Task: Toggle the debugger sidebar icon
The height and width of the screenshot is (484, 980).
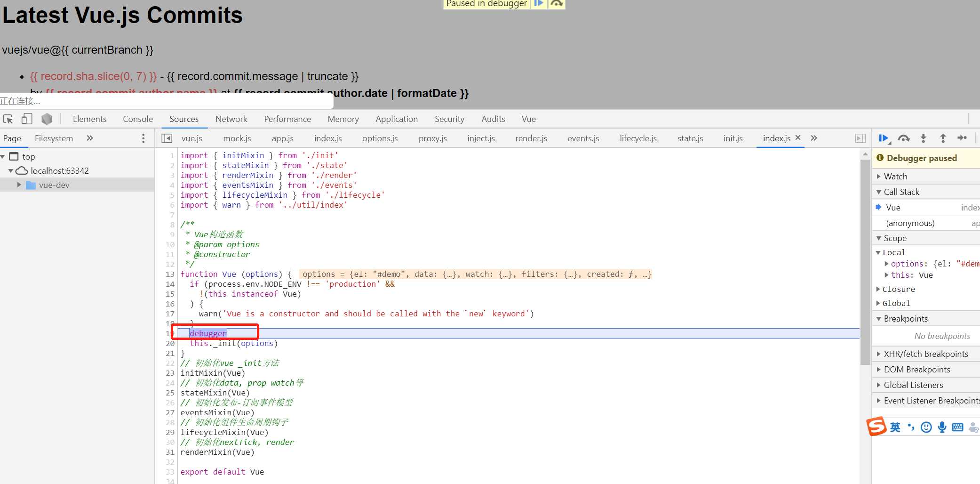Action: tap(860, 138)
